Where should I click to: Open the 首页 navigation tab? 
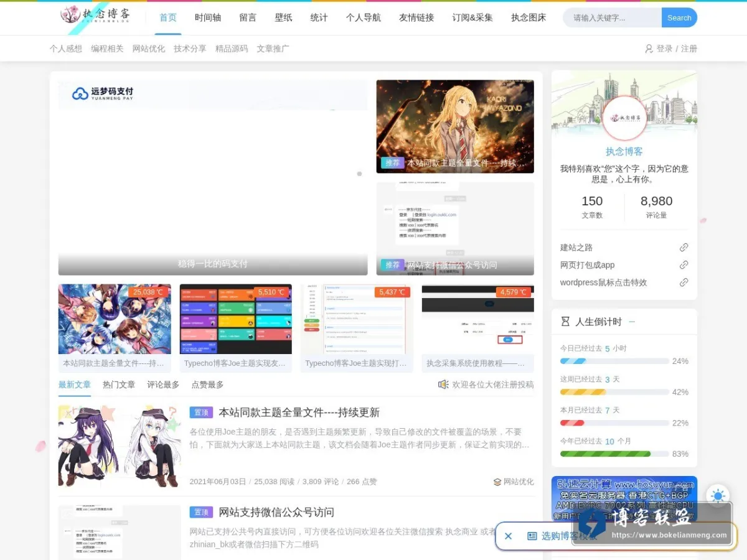tap(168, 17)
